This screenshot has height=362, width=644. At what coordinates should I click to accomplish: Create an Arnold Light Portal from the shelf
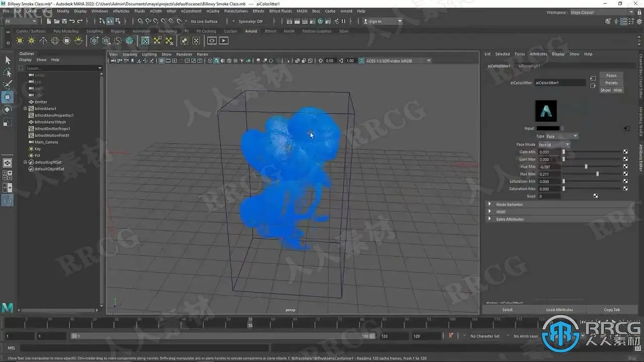coord(66,41)
